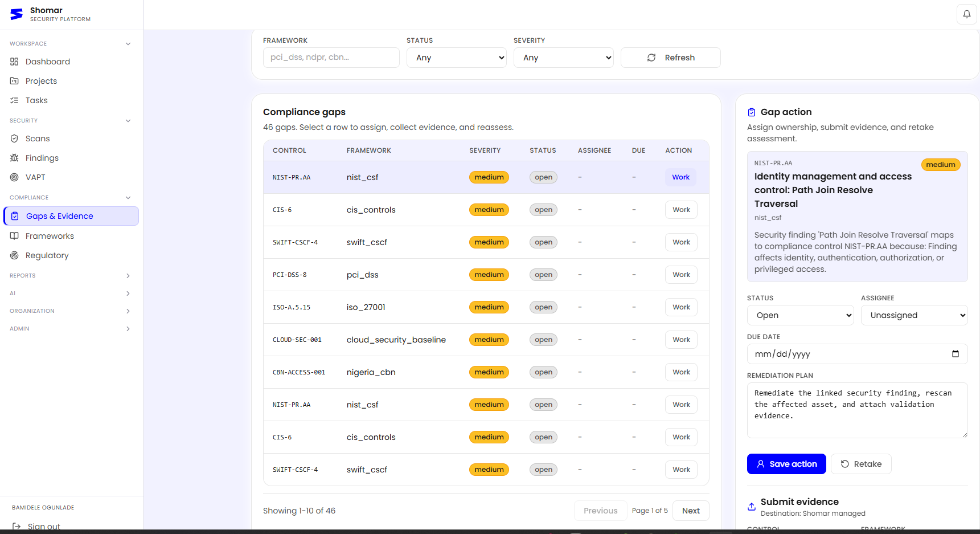Expand the Organization section

tap(70, 311)
